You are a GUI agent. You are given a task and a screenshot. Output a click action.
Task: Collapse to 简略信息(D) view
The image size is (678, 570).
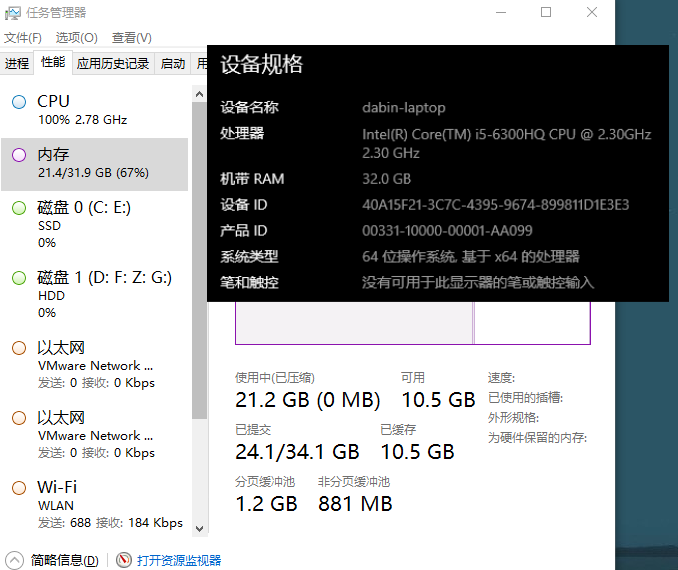coord(64,561)
